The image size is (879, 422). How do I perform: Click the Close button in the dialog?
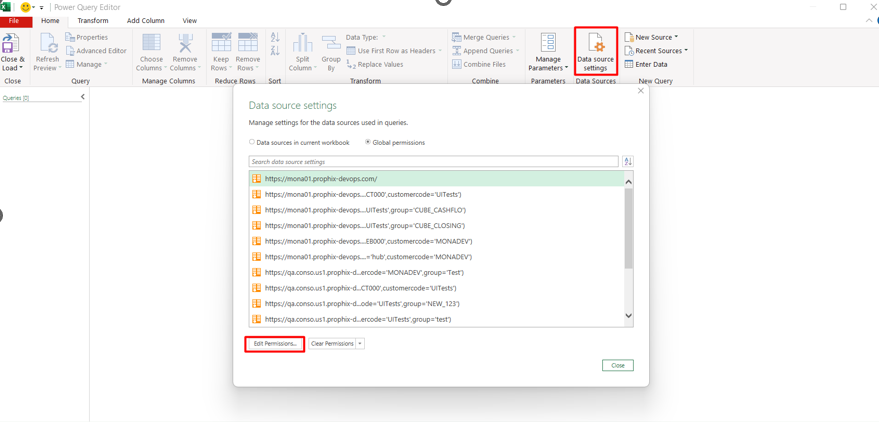pos(618,365)
